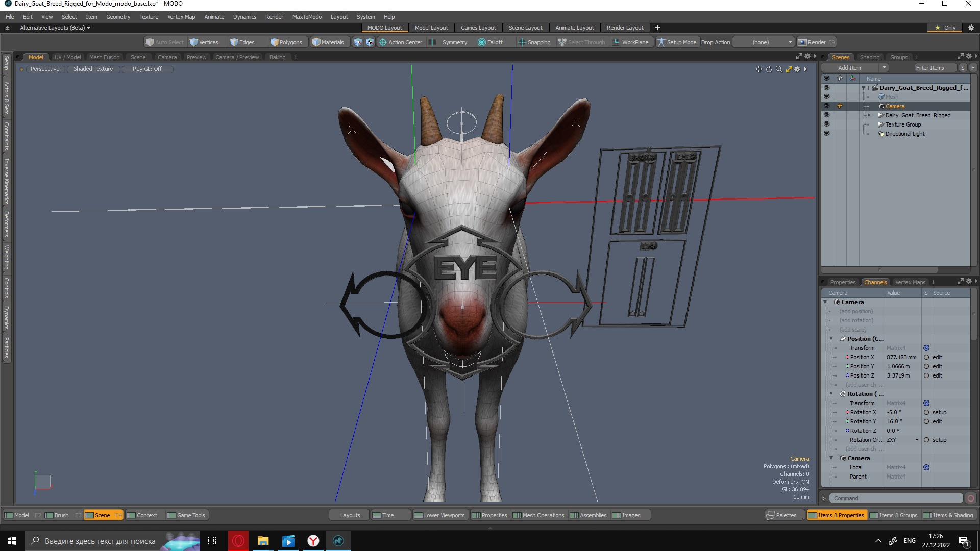This screenshot has width=980, height=551.
Task: Toggle Position X edit radio
Action: coord(926,357)
